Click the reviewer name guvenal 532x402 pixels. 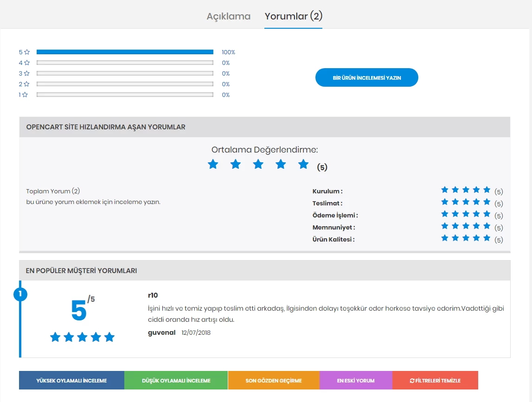160,332
